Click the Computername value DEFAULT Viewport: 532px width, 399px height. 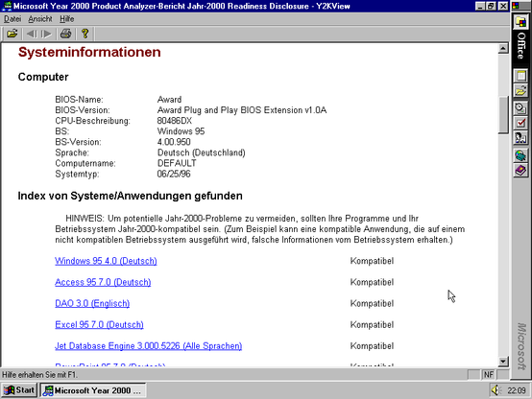177,163
